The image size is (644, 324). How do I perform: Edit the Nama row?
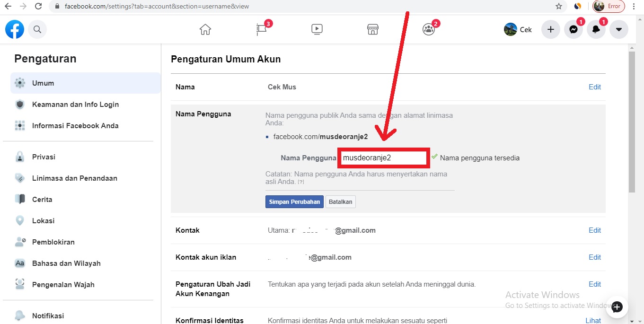click(594, 87)
